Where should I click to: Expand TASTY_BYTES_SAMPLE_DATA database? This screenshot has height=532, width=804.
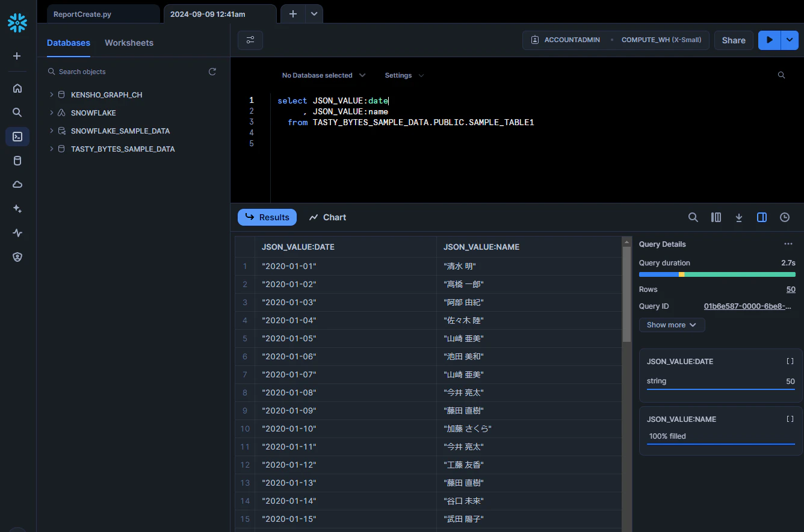point(52,149)
